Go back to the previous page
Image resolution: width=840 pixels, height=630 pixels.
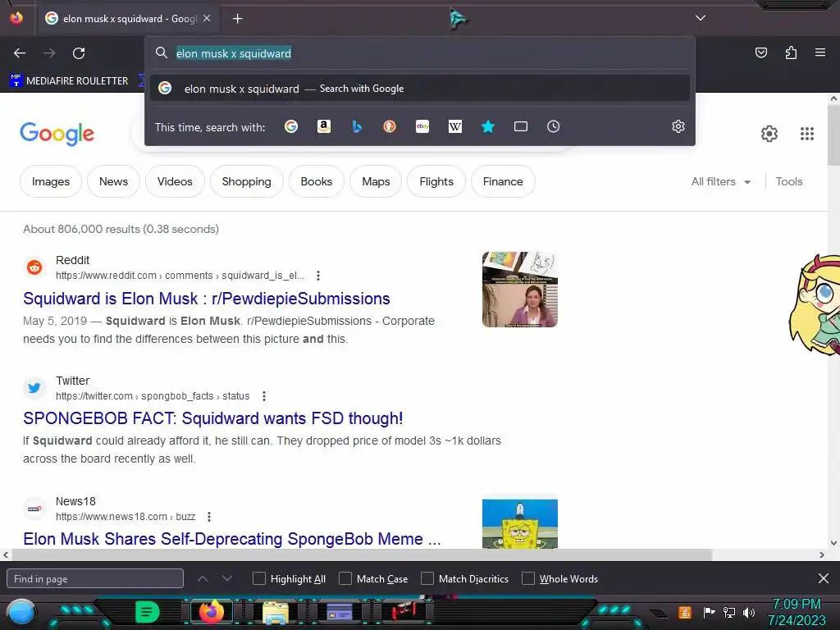(20, 53)
